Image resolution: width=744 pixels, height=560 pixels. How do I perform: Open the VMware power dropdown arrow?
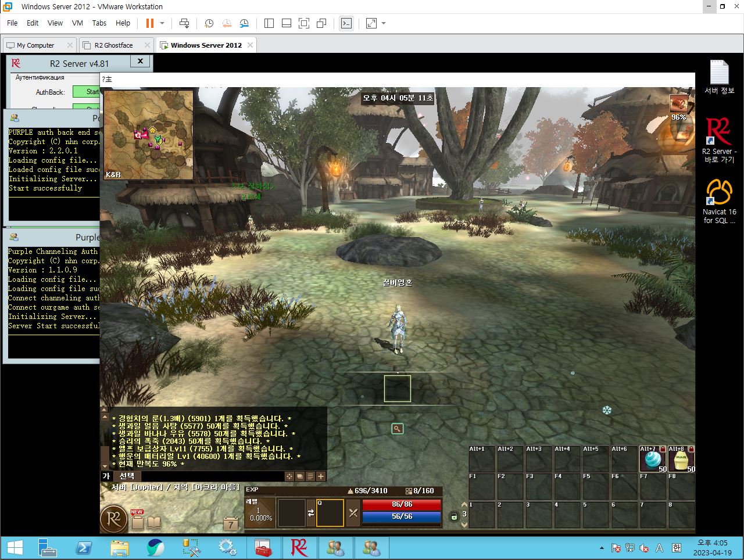coord(162,23)
